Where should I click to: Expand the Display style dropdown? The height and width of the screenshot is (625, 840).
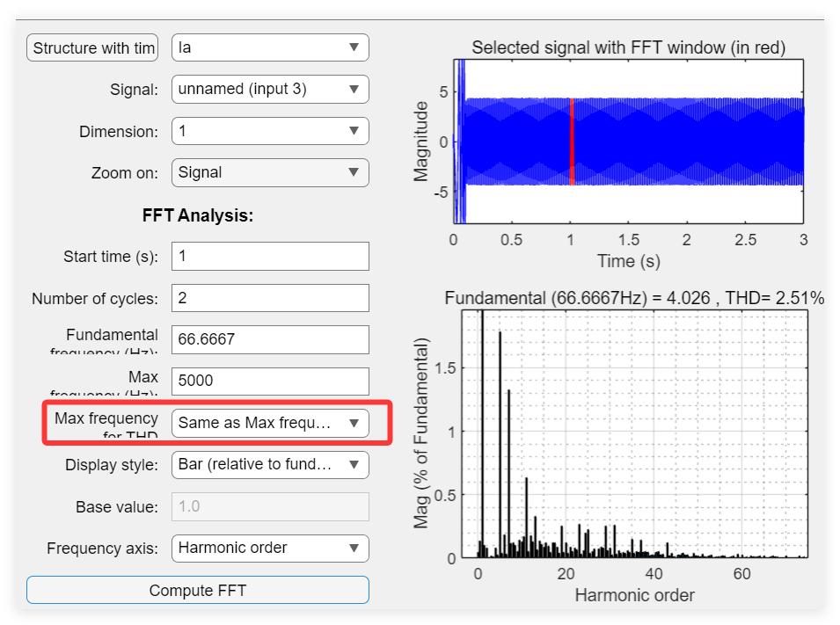pos(270,464)
